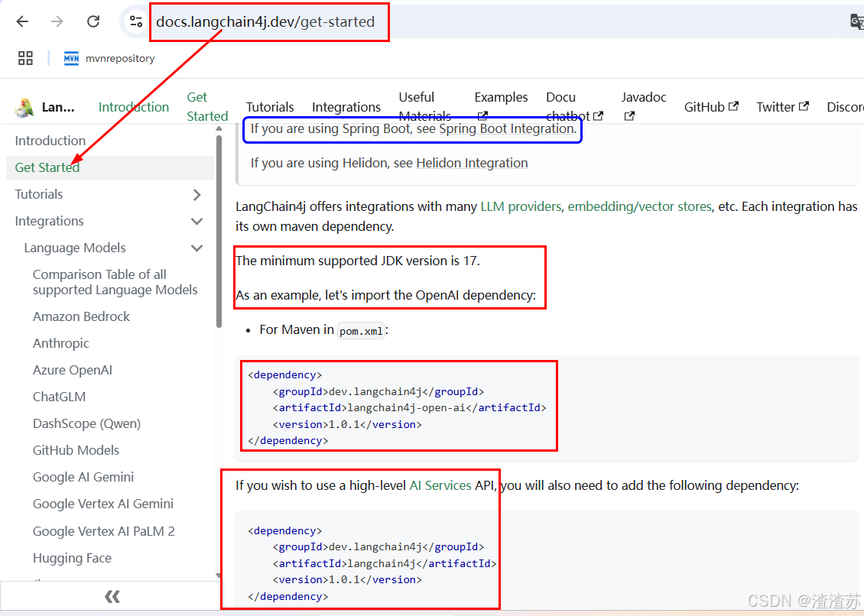Open Integrations in top navbar

coord(346,107)
